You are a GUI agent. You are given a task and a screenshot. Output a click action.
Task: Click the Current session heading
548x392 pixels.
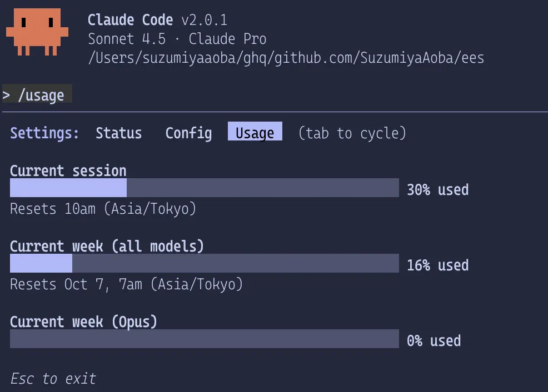[x=68, y=171]
